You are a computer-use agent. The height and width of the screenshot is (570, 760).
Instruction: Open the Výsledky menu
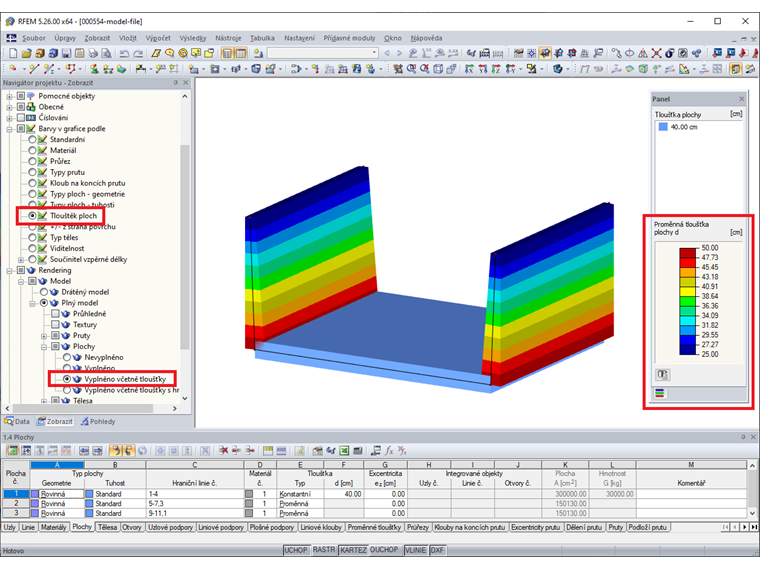tap(192, 38)
